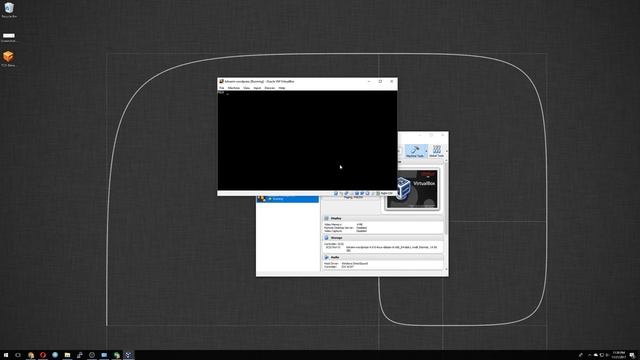640x360 pixels.
Task: Open Cortana search on taskbar
Action: click(18, 355)
